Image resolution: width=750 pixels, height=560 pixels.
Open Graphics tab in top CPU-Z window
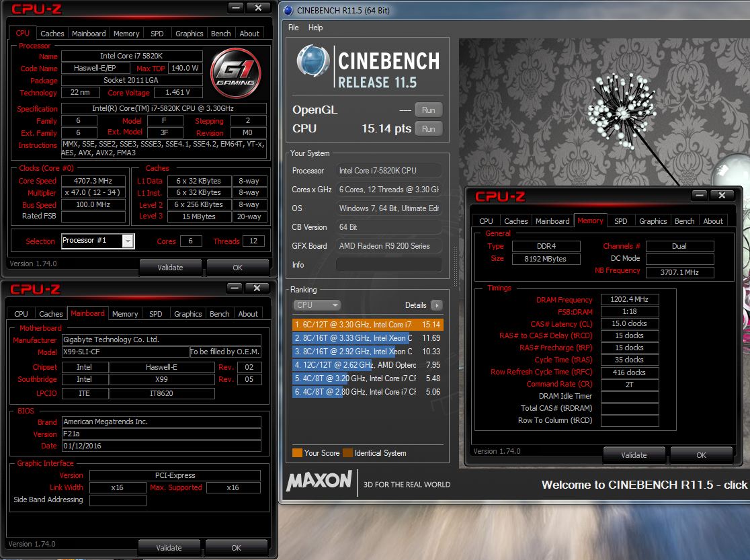click(x=190, y=34)
